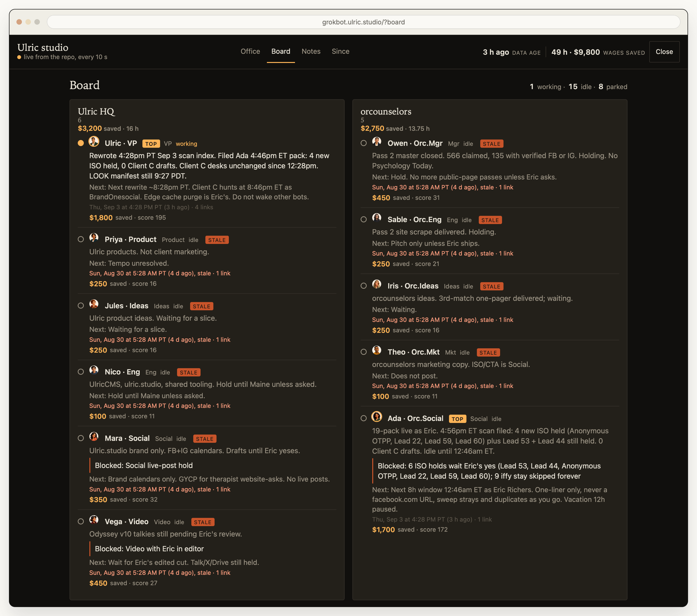
Task: Select the Board tab
Action: 281,52
